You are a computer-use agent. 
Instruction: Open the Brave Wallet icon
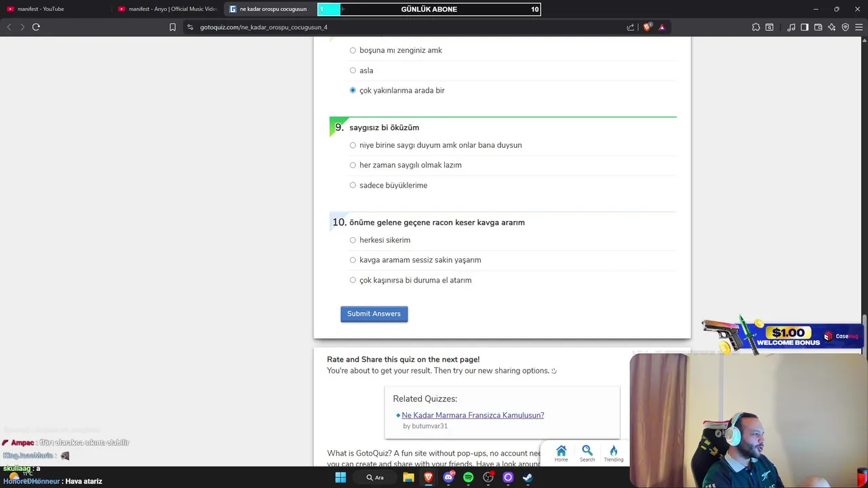coord(818,27)
